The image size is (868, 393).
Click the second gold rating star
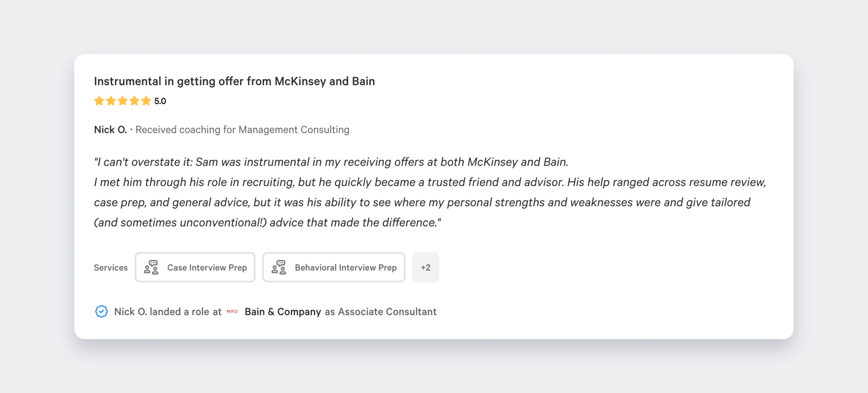pyautogui.click(x=111, y=101)
